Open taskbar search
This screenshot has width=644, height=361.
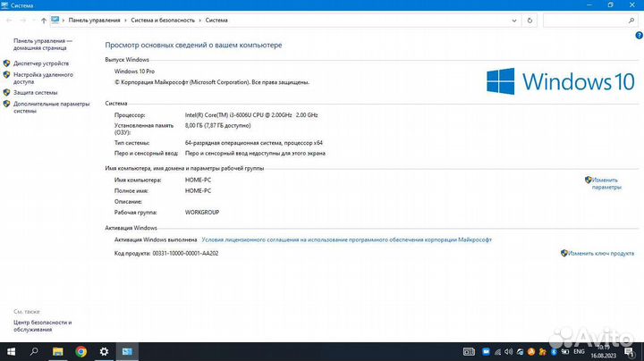[35, 351]
